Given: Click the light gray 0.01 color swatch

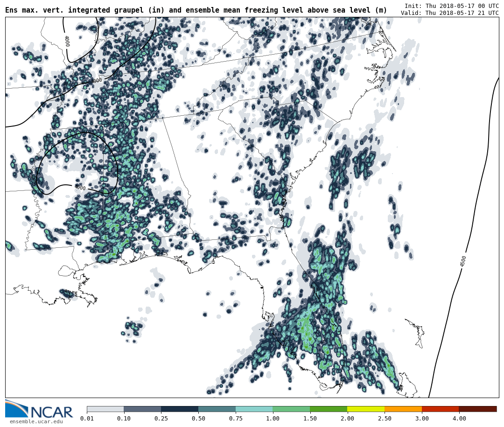Looking at the screenshot, I should (105, 409).
